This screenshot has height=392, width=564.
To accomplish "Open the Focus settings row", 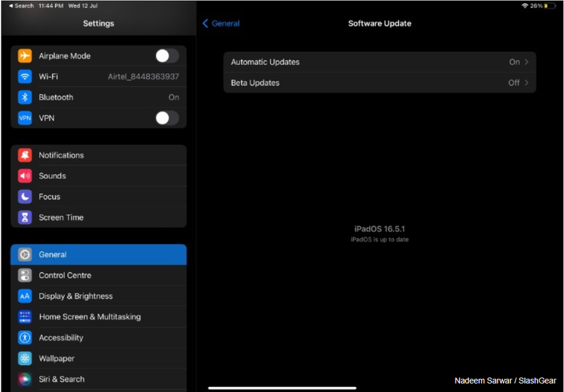I will pos(99,197).
